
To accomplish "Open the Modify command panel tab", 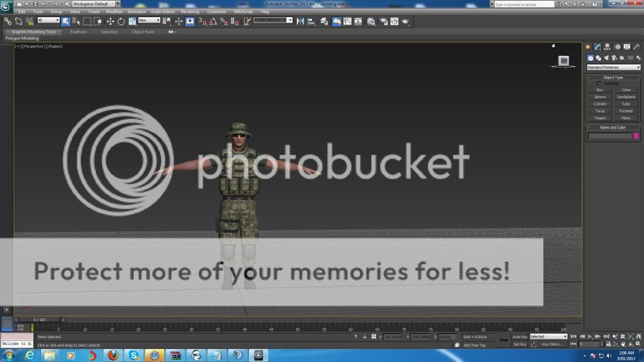I will [x=597, y=47].
